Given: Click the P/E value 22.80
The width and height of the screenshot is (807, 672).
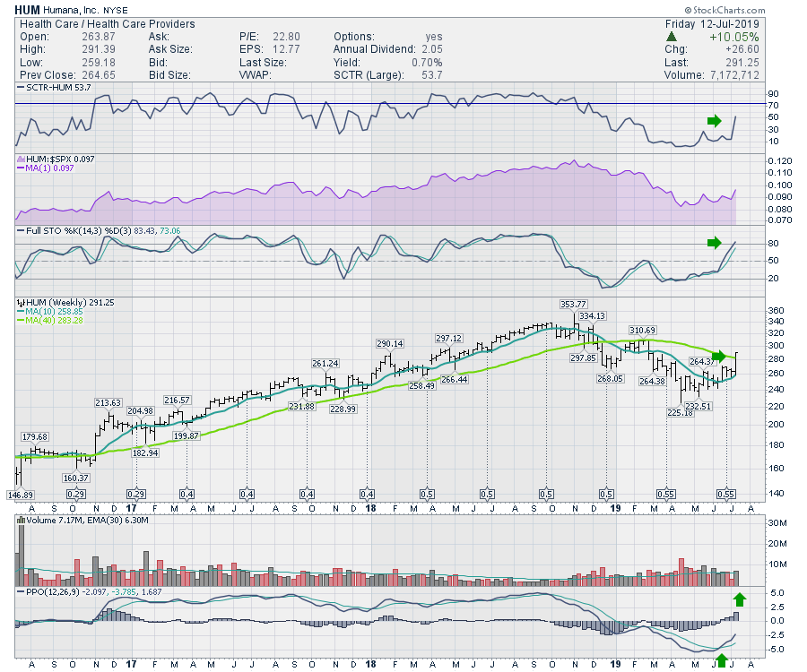Looking at the screenshot, I should click(286, 37).
